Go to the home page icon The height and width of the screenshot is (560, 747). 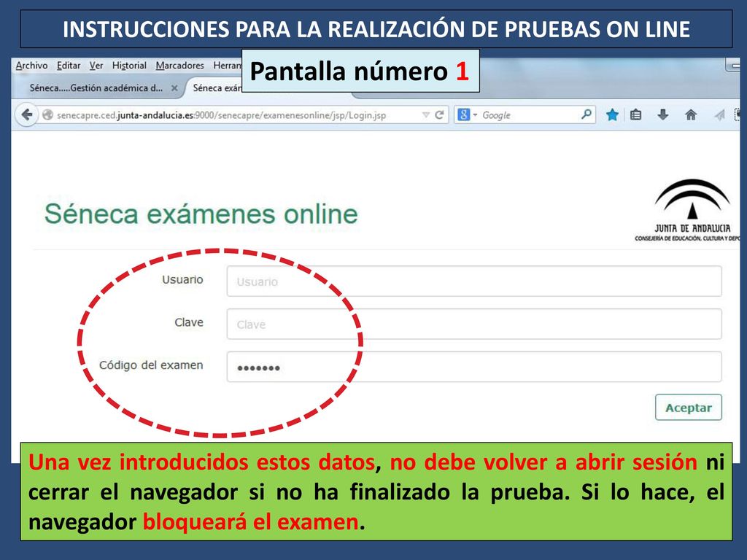690,114
